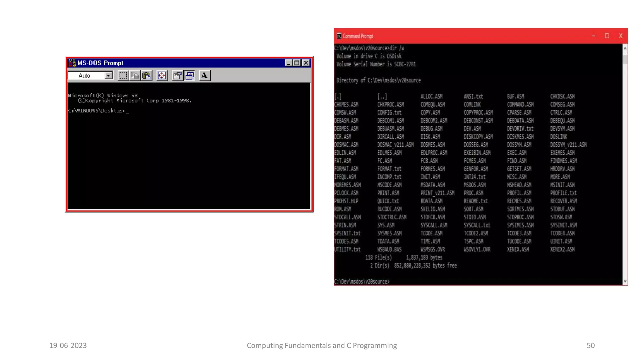This screenshot has height=362, width=644.
Task: Click the file name HRDDRV.ASM
Action: tap(562, 169)
